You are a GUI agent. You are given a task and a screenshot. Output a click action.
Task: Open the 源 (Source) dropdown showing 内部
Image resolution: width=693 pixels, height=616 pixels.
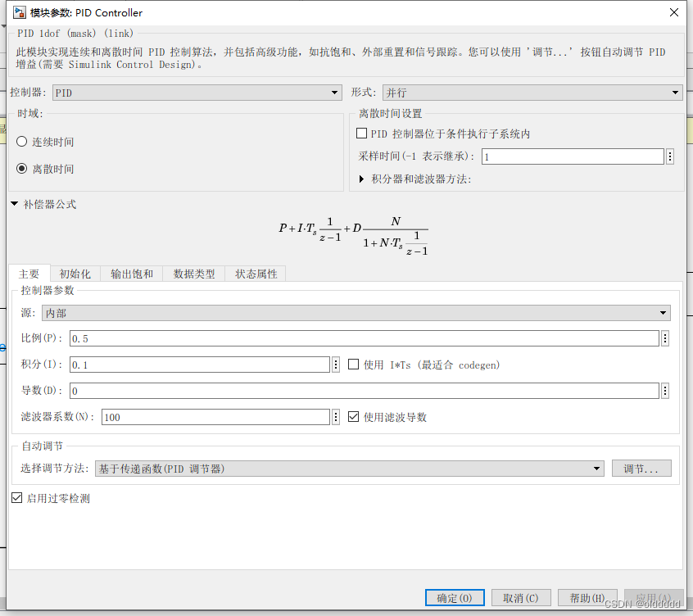(x=664, y=312)
